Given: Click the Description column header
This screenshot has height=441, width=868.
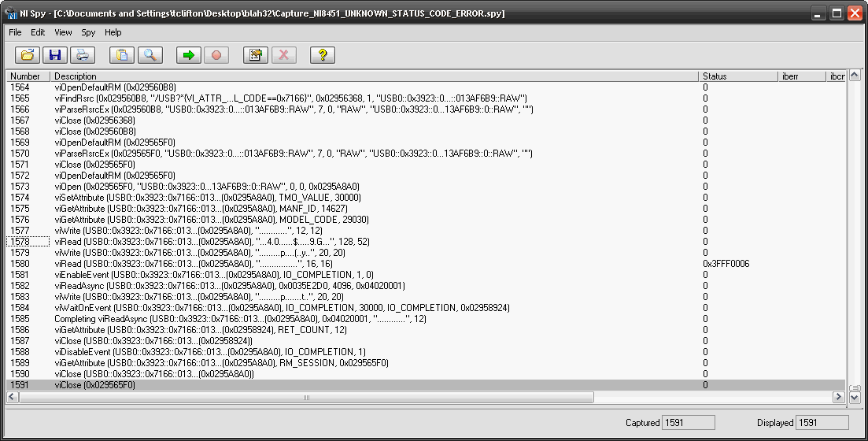Looking at the screenshot, I should pyautogui.click(x=375, y=76).
